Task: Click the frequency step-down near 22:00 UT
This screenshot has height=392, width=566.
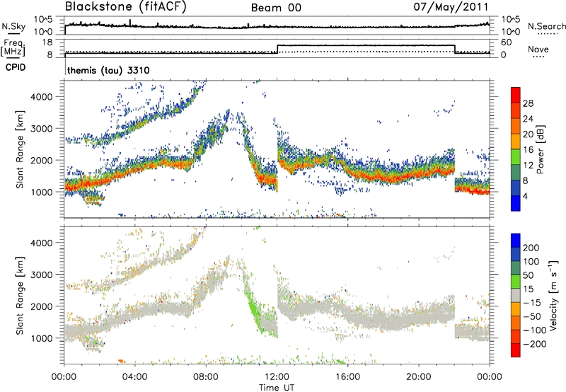Action: coord(455,49)
